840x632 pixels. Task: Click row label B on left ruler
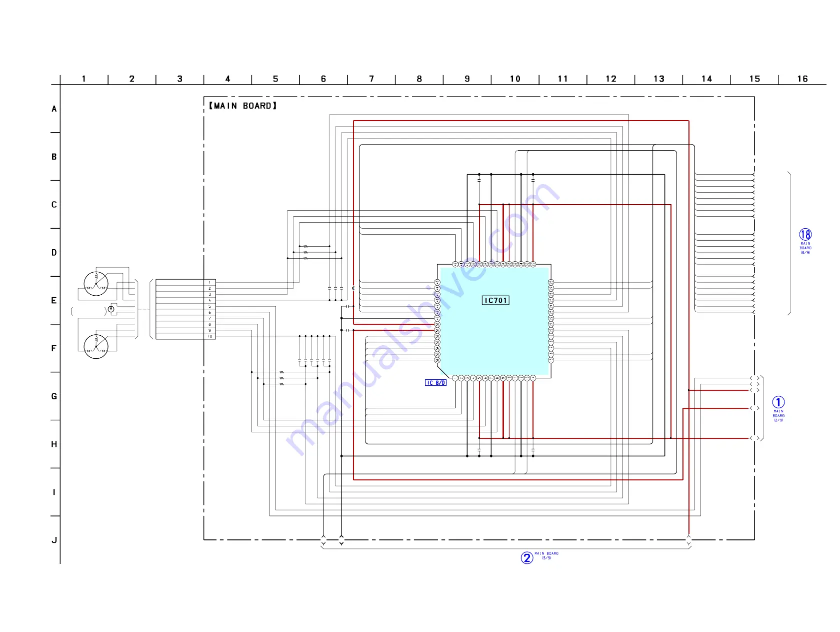coord(54,157)
